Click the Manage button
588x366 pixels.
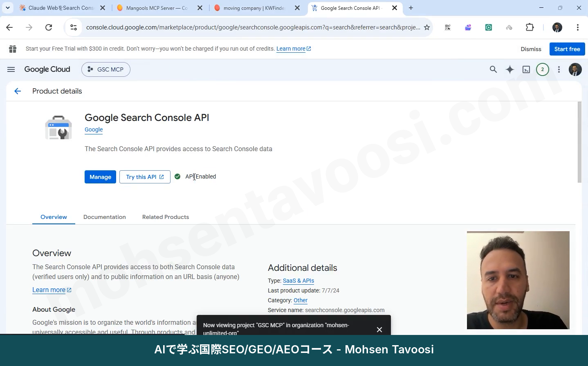[100, 177]
